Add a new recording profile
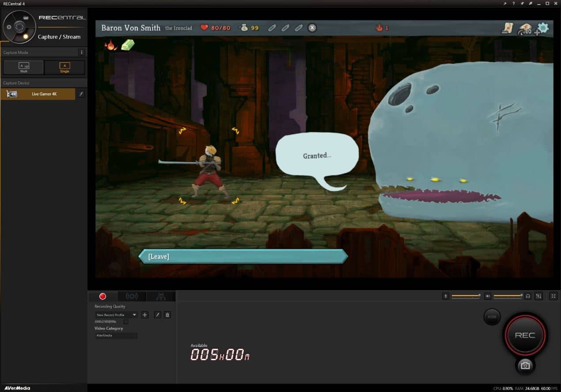561x392 pixels. [x=145, y=315]
